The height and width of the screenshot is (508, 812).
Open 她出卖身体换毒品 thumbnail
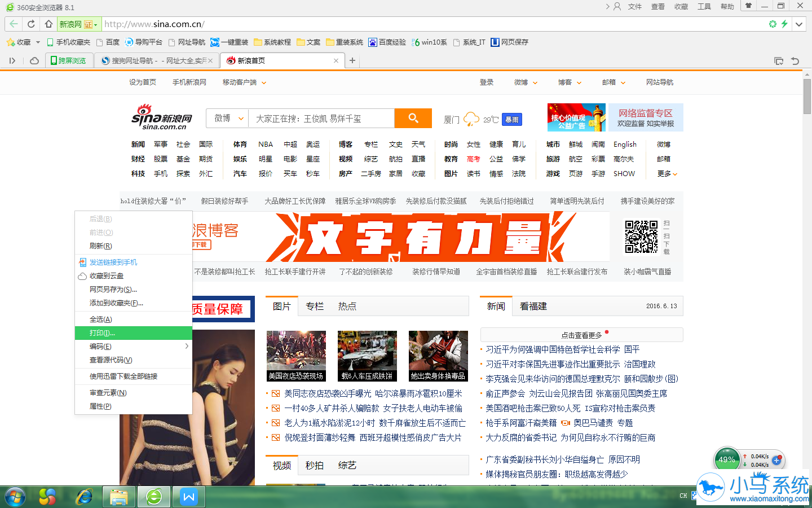click(x=438, y=356)
